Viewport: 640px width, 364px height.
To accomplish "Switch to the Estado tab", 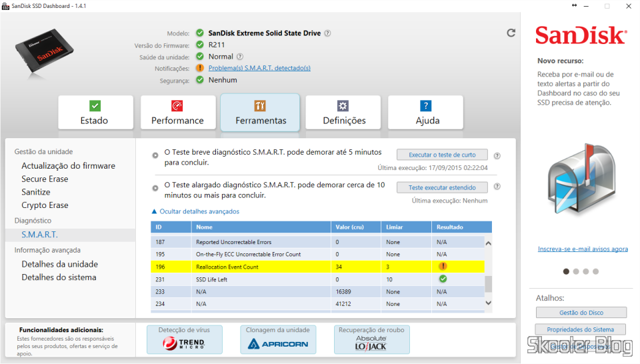I will pyautogui.click(x=95, y=113).
